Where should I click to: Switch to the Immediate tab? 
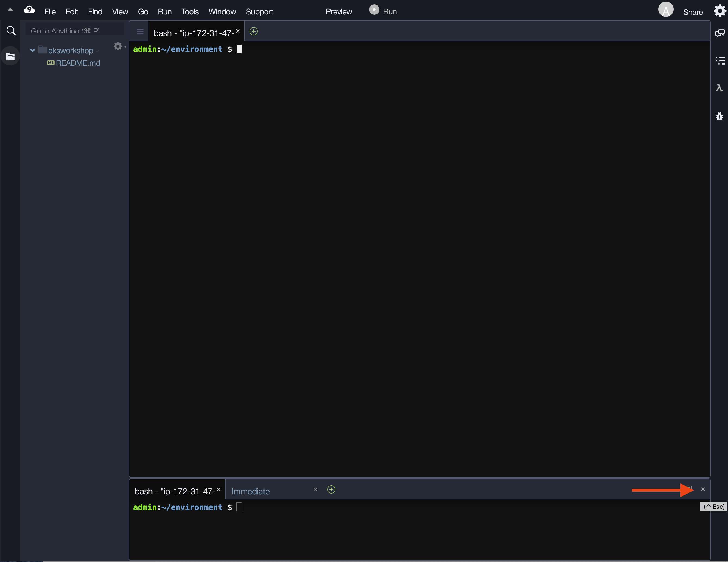250,491
